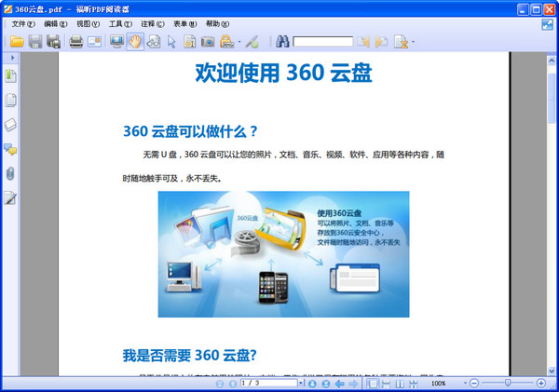
Task: Go to next page button
Action: pos(312,384)
